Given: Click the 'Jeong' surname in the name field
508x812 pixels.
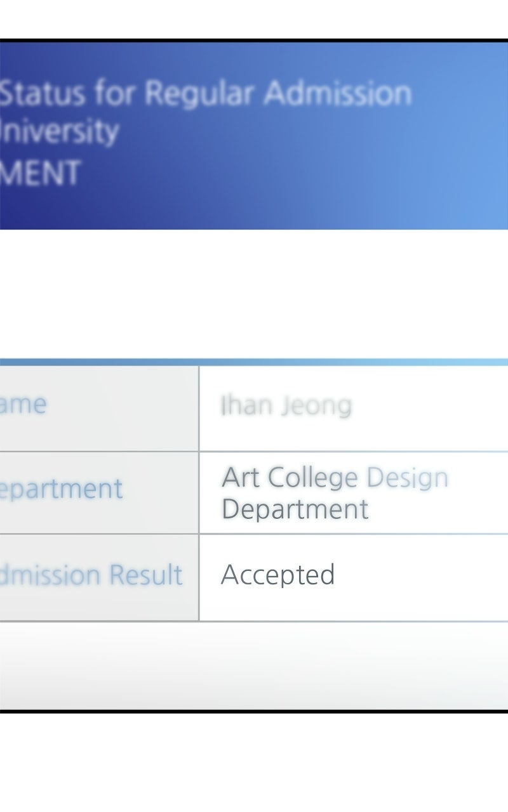Looking at the screenshot, I should point(317,407).
